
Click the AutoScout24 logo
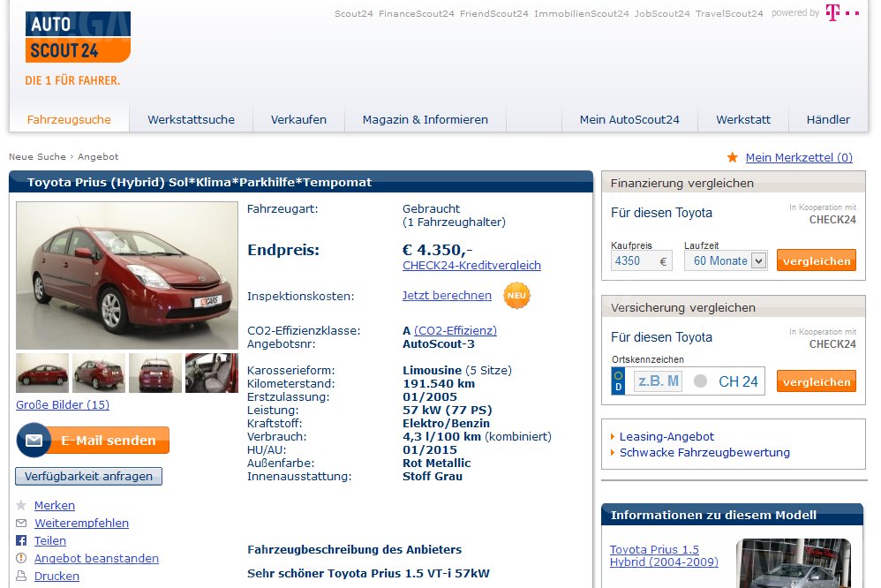[x=78, y=38]
